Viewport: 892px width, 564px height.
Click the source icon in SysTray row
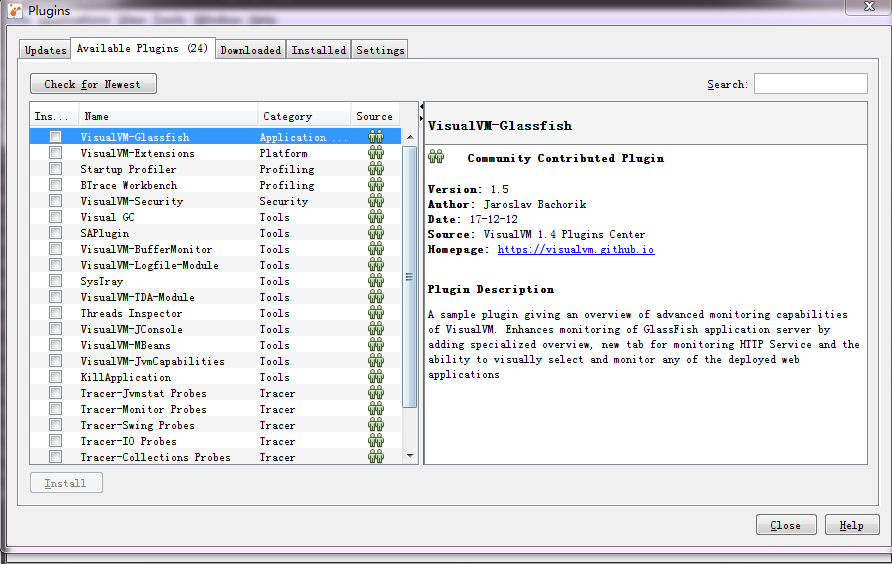376,281
